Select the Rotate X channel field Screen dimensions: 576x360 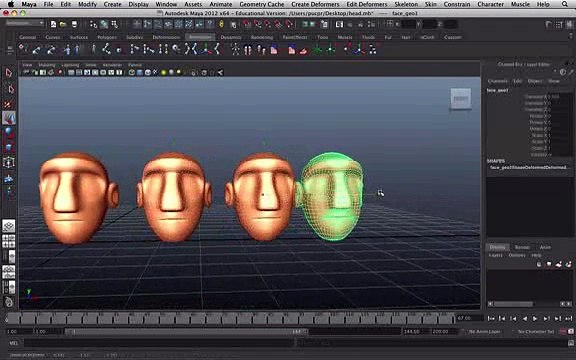point(559,116)
